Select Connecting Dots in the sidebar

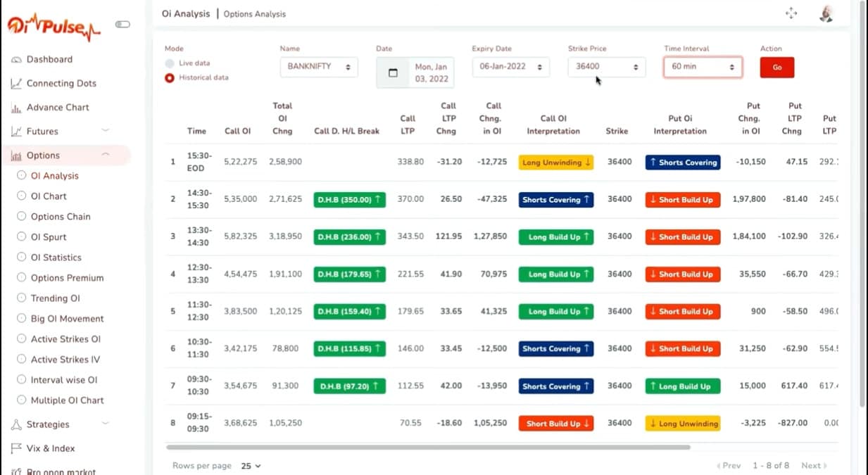pyautogui.click(x=60, y=83)
